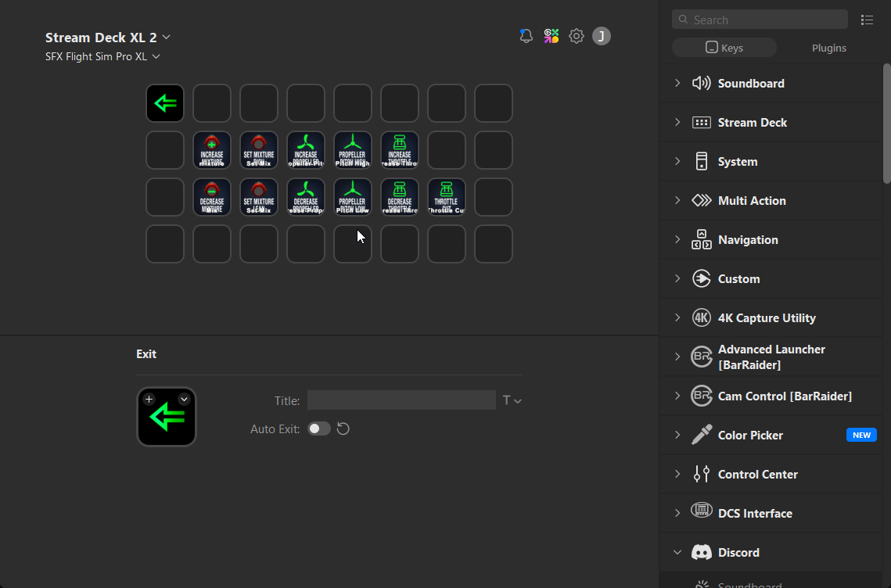
Task: Click the green back arrow key in grid
Action: [165, 103]
